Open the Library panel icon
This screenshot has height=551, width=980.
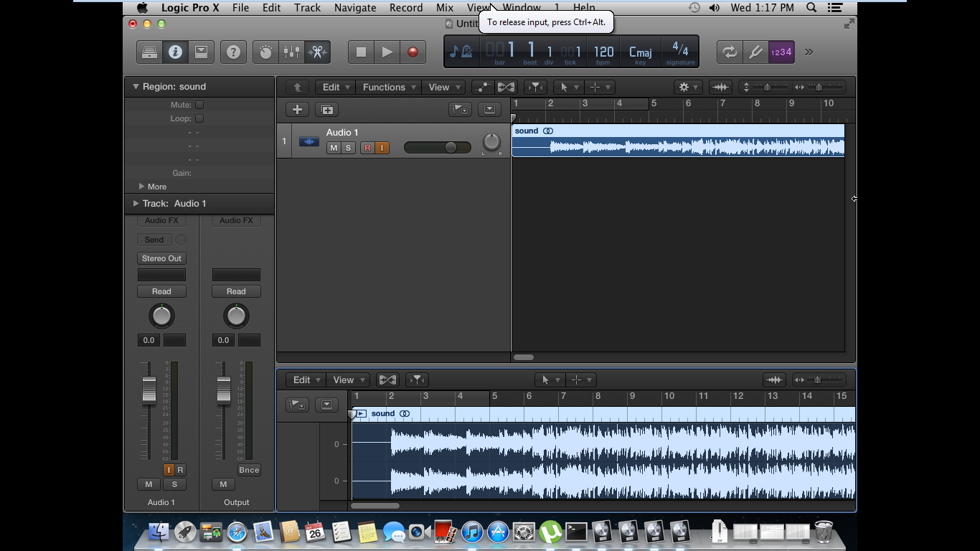coord(149,52)
